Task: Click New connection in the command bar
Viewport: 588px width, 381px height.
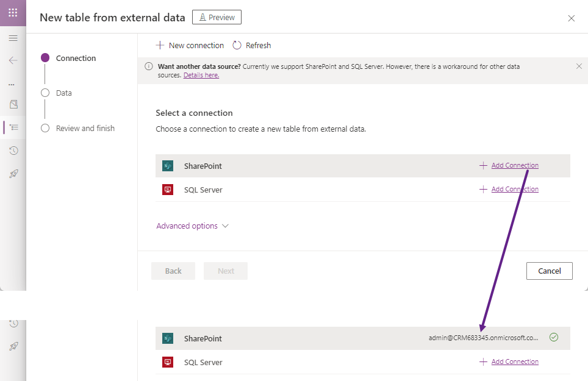Action: [190, 45]
